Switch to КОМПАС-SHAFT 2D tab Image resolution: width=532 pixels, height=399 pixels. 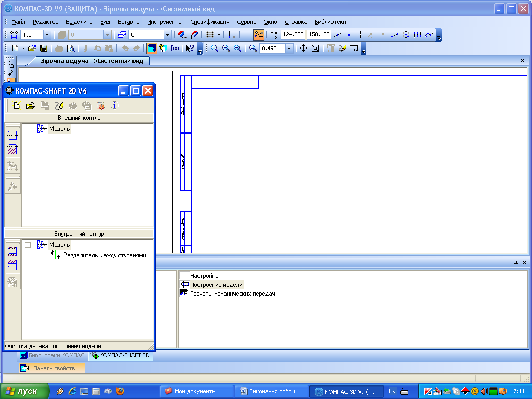click(121, 355)
